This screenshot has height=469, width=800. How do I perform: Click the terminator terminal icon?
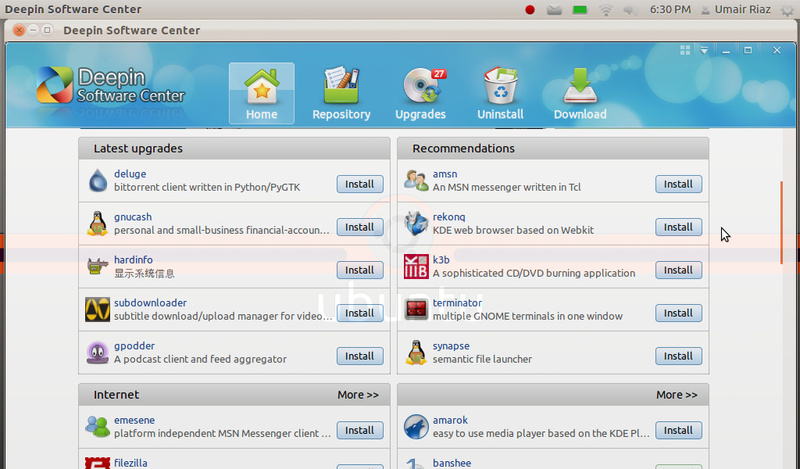[416, 309]
